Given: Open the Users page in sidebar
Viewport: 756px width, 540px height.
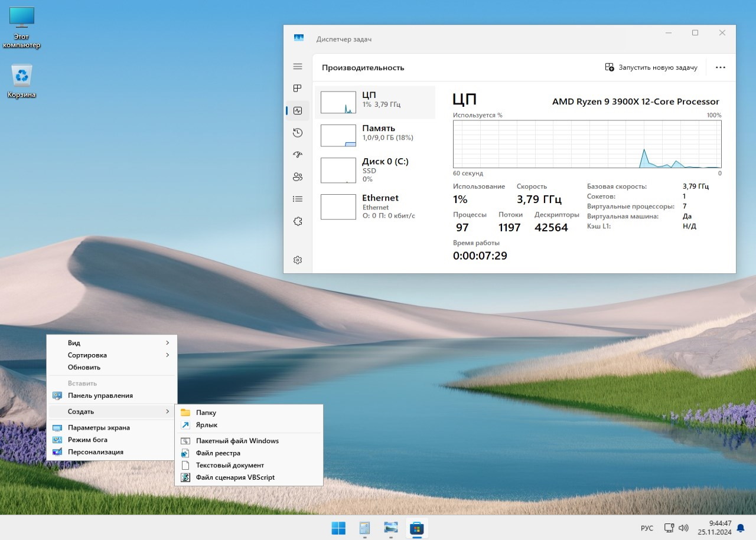Looking at the screenshot, I should (298, 177).
